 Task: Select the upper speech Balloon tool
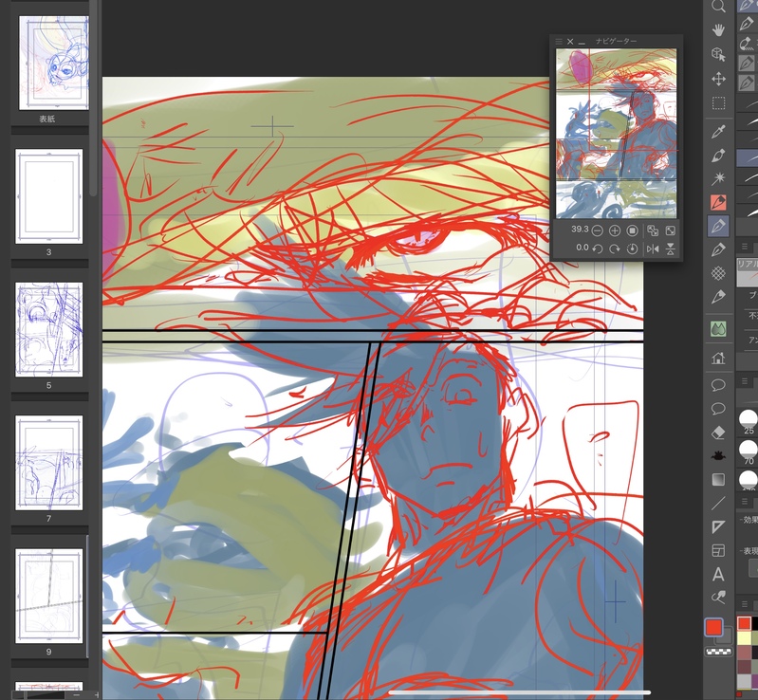(718, 385)
